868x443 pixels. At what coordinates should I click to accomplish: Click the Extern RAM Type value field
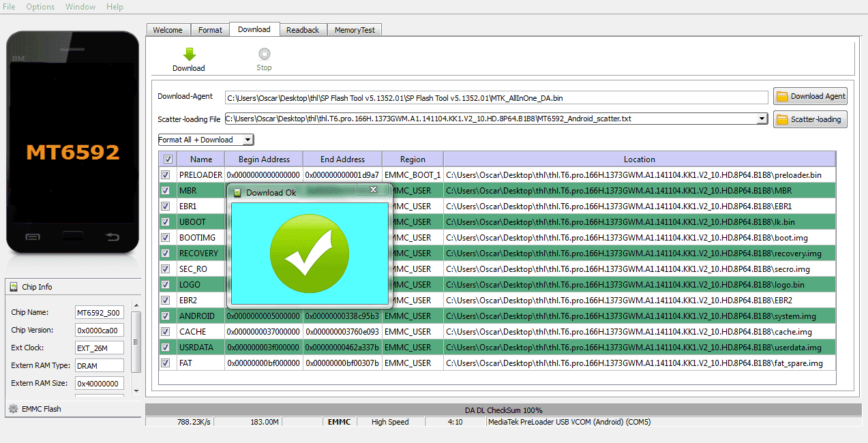(x=99, y=366)
